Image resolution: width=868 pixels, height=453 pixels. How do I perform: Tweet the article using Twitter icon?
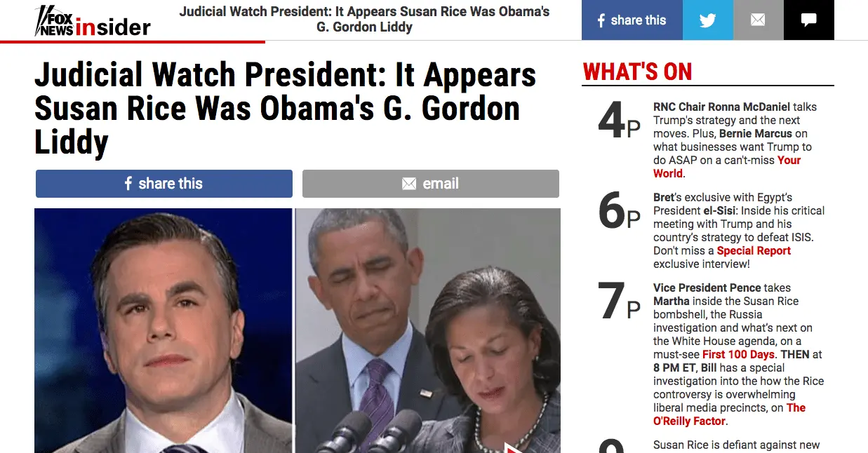click(707, 20)
